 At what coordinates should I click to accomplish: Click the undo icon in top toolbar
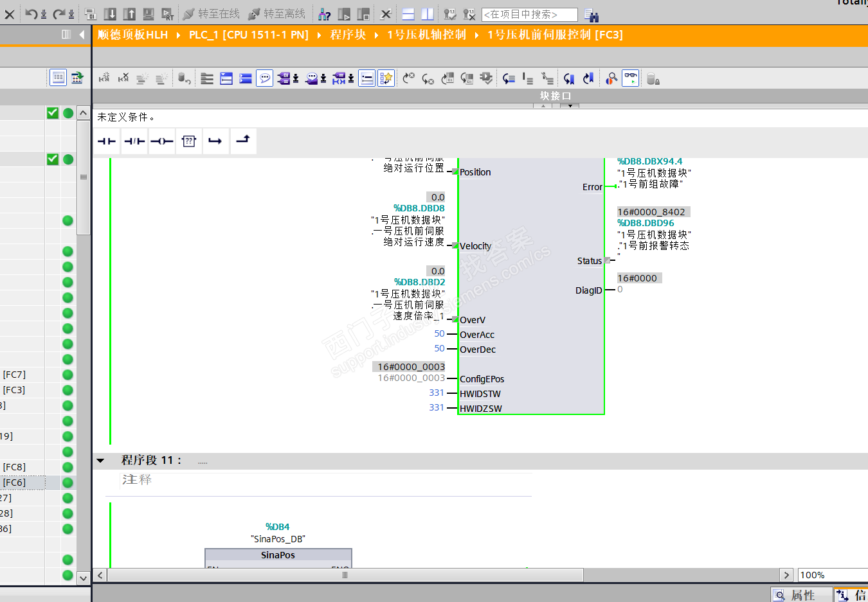pos(31,13)
